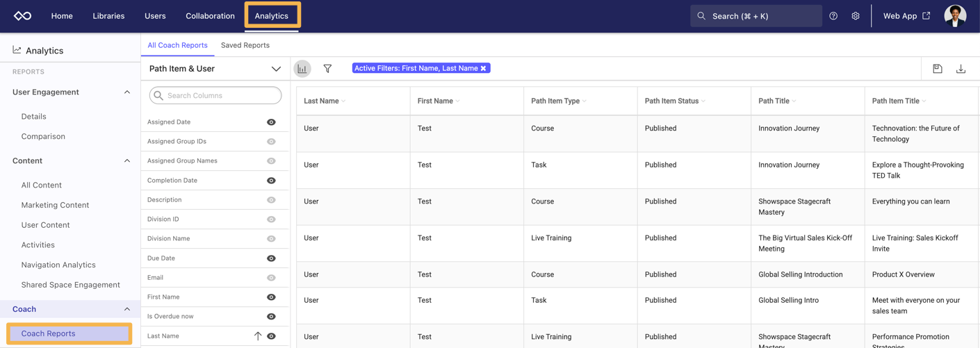Open the Collaboration menu

coord(210,16)
